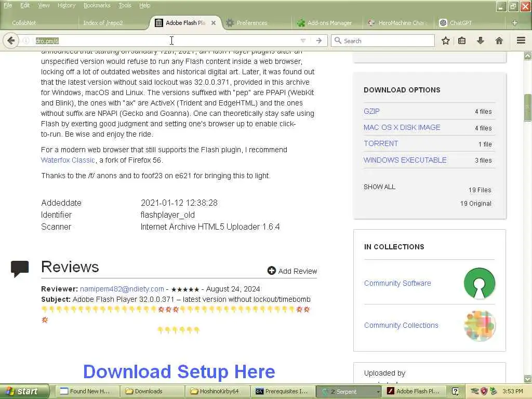The width and height of the screenshot is (532, 399).
Task: Click the magnifier icon in the search box
Action: coord(338,41)
